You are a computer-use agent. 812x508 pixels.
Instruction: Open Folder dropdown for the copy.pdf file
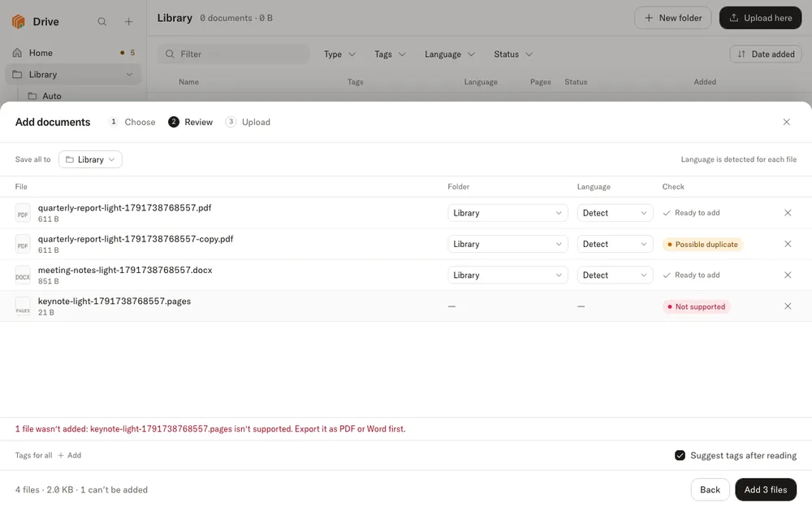tap(508, 244)
